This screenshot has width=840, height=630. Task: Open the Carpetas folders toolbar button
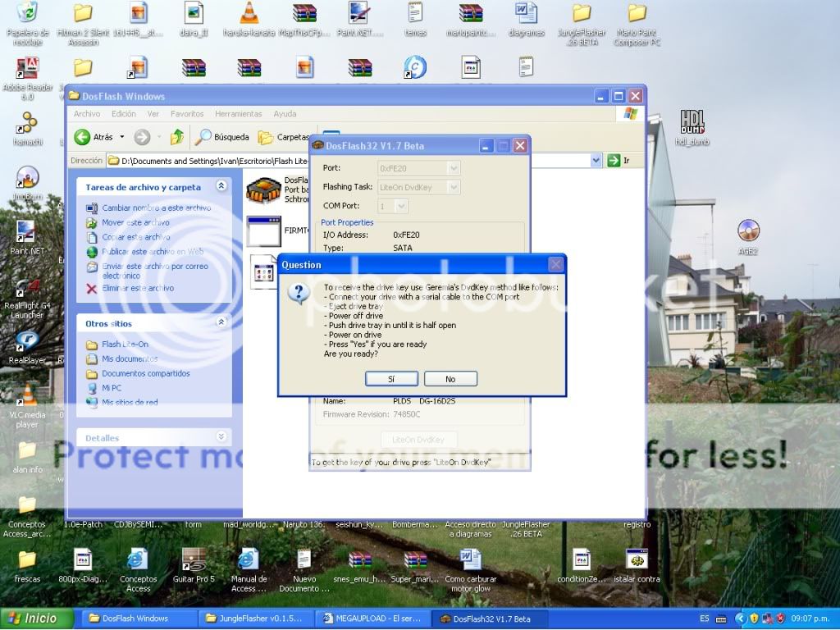click(266, 137)
